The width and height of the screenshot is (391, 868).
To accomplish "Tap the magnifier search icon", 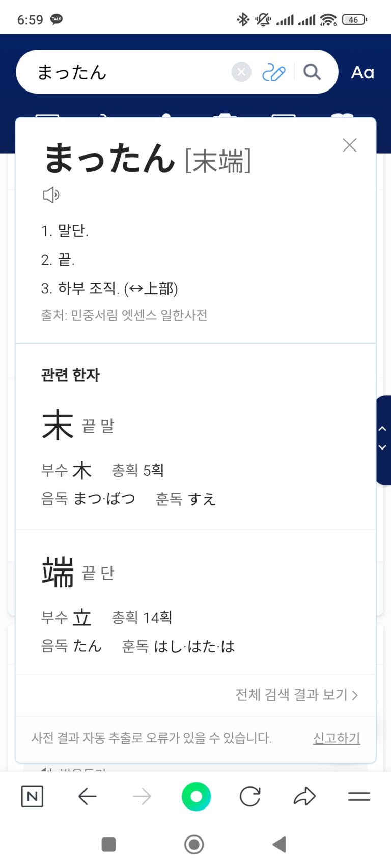I will coord(312,72).
